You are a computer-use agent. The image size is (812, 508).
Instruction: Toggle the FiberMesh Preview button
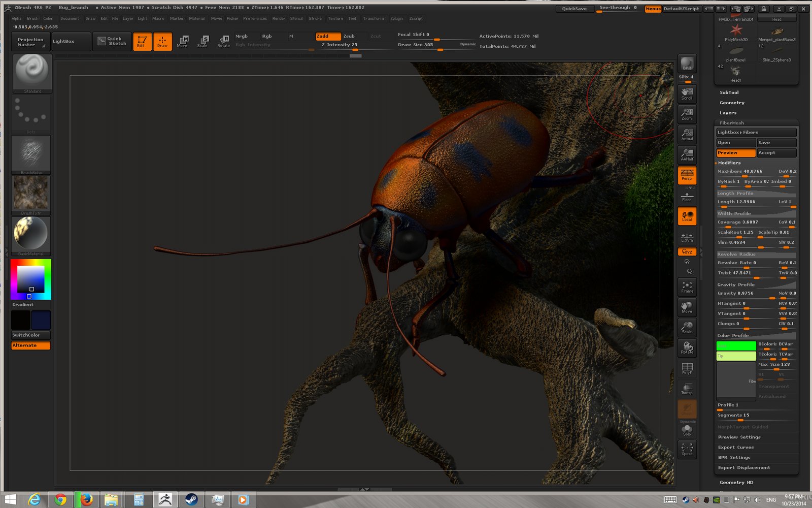click(736, 153)
